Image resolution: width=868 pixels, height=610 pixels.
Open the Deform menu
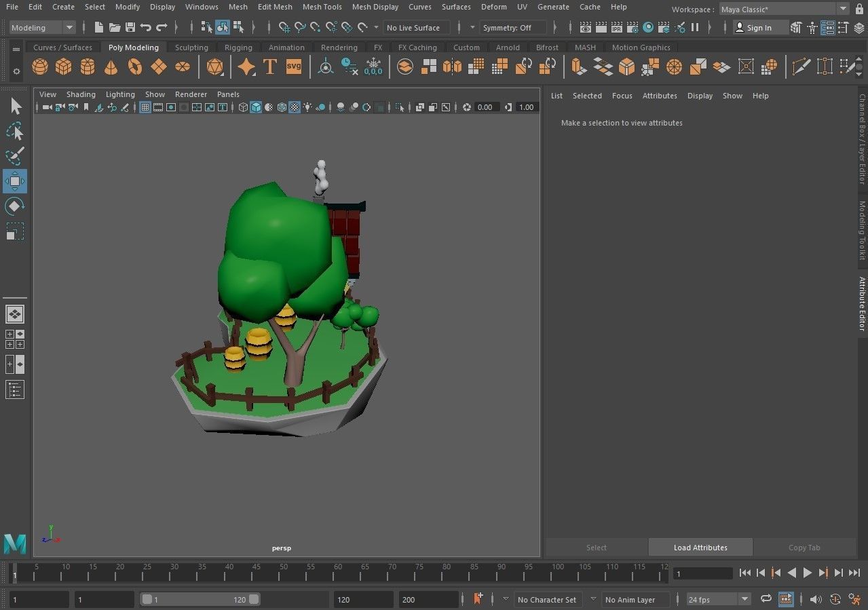493,7
